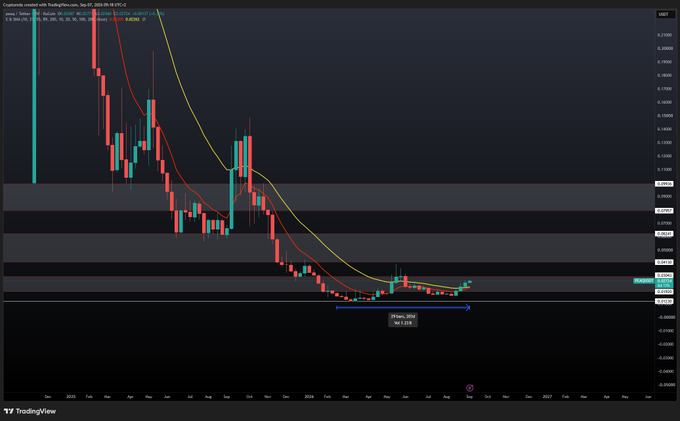Click the 0.09936 price level label
680x421 pixels.
click(664, 184)
